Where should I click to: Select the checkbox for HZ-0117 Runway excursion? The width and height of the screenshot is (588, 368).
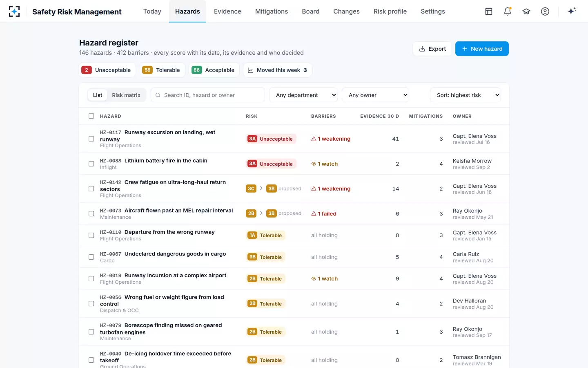pos(91,139)
